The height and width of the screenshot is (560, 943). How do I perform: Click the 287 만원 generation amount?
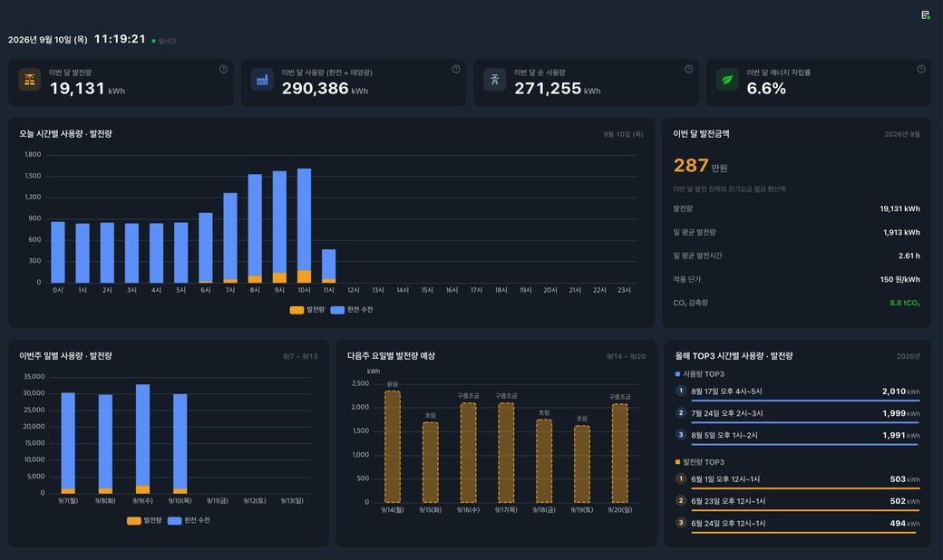coord(701,165)
